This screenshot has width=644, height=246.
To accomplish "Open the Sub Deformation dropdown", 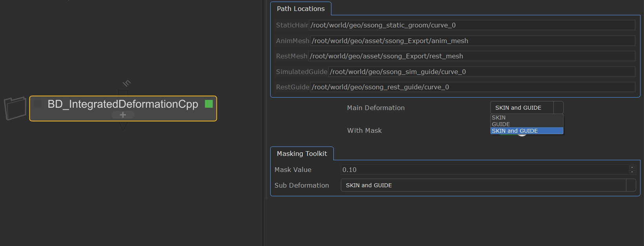I will pos(488,185).
